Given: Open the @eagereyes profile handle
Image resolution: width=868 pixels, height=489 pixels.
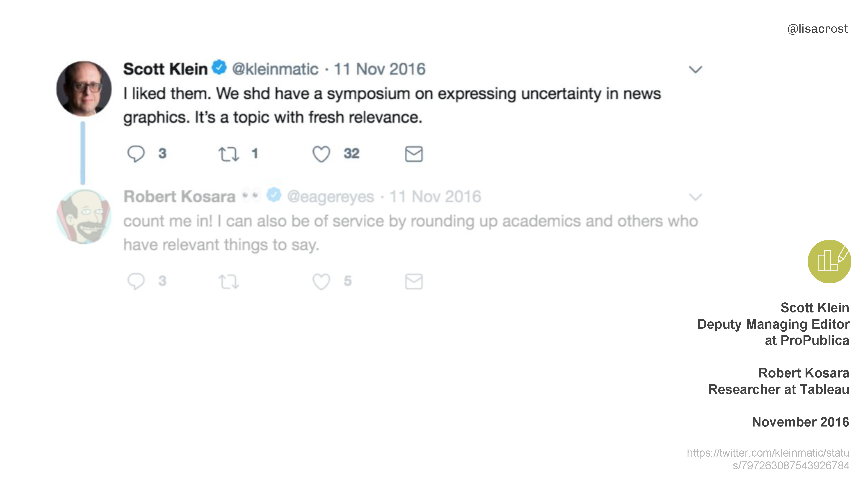Looking at the screenshot, I should pos(330,197).
